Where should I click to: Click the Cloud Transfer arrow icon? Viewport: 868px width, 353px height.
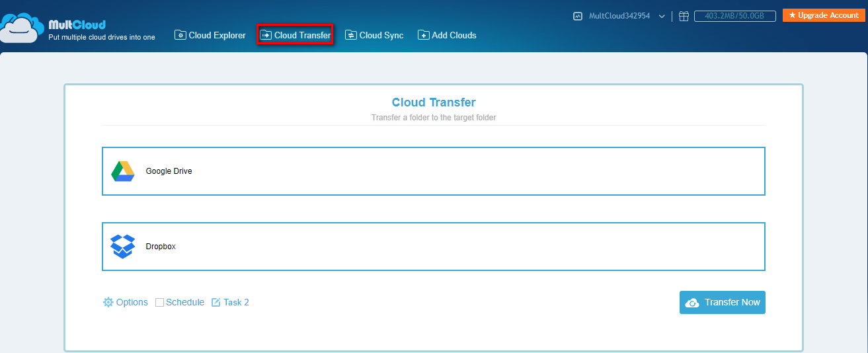point(266,35)
